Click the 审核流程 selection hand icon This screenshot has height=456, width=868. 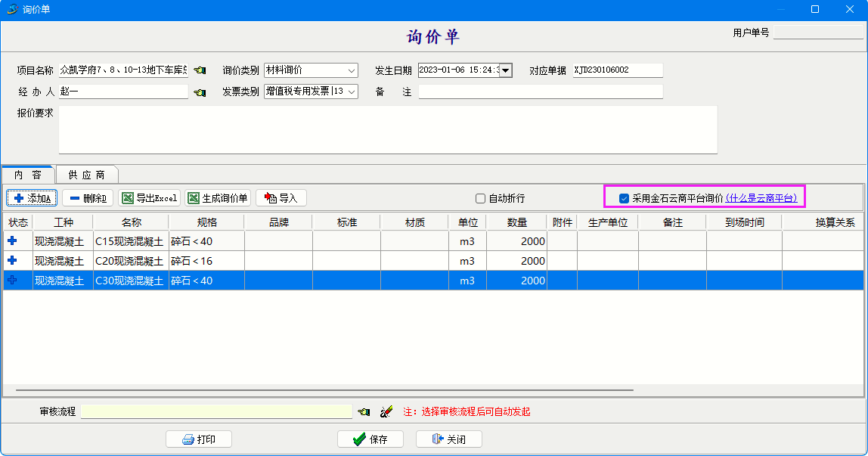(x=364, y=412)
